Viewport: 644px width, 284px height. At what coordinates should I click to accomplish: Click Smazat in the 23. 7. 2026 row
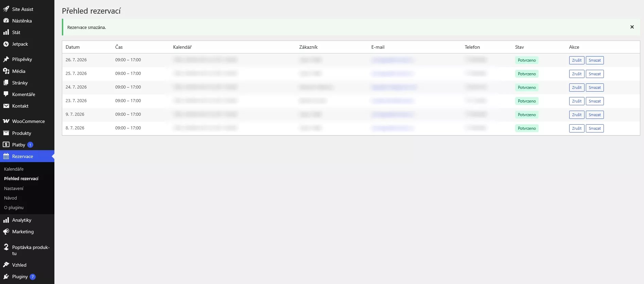595,101
